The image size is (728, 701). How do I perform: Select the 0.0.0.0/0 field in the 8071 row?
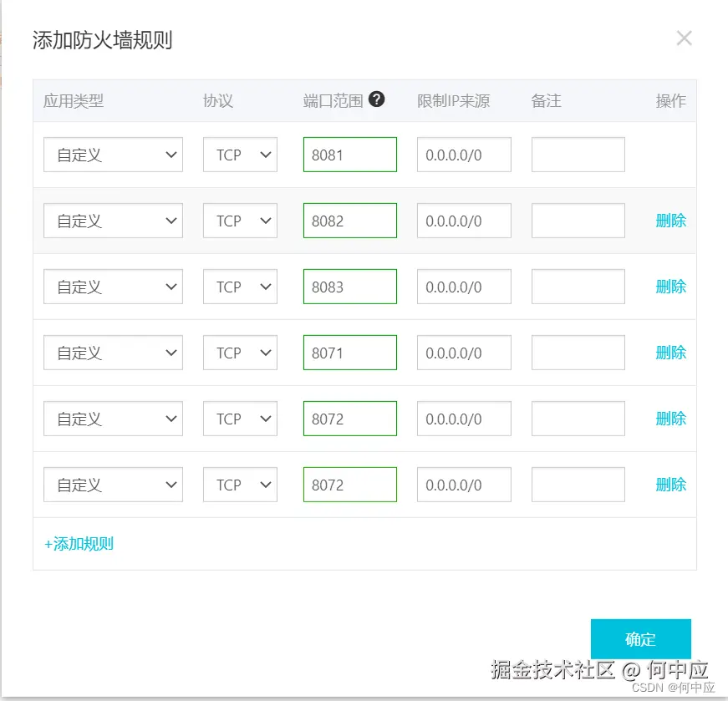pyautogui.click(x=464, y=352)
